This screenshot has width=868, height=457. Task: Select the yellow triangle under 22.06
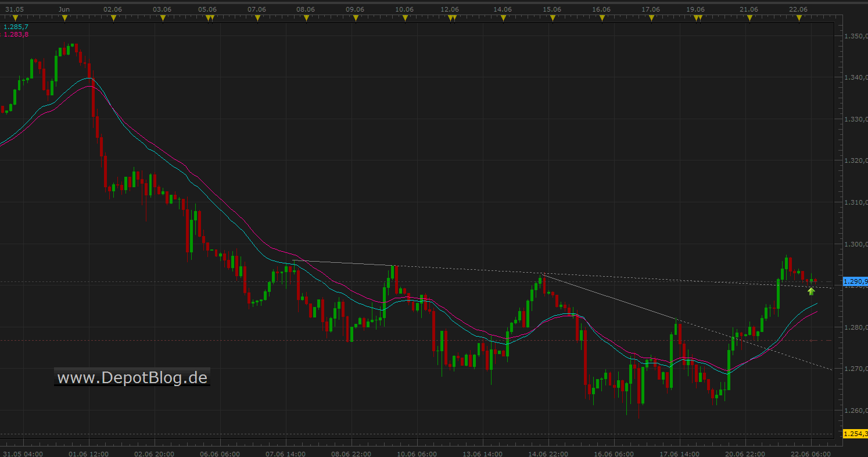pyautogui.click(x=799, y=19)
